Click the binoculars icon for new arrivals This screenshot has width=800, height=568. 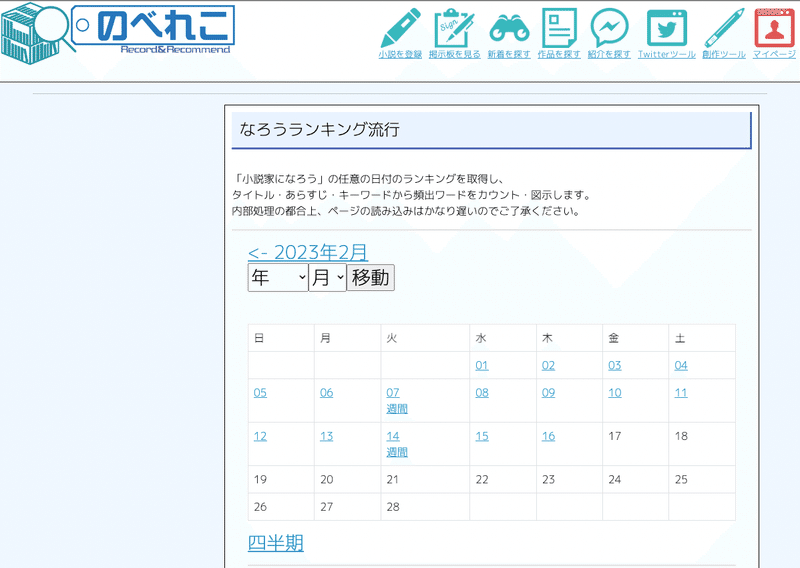tap(509, 28)
